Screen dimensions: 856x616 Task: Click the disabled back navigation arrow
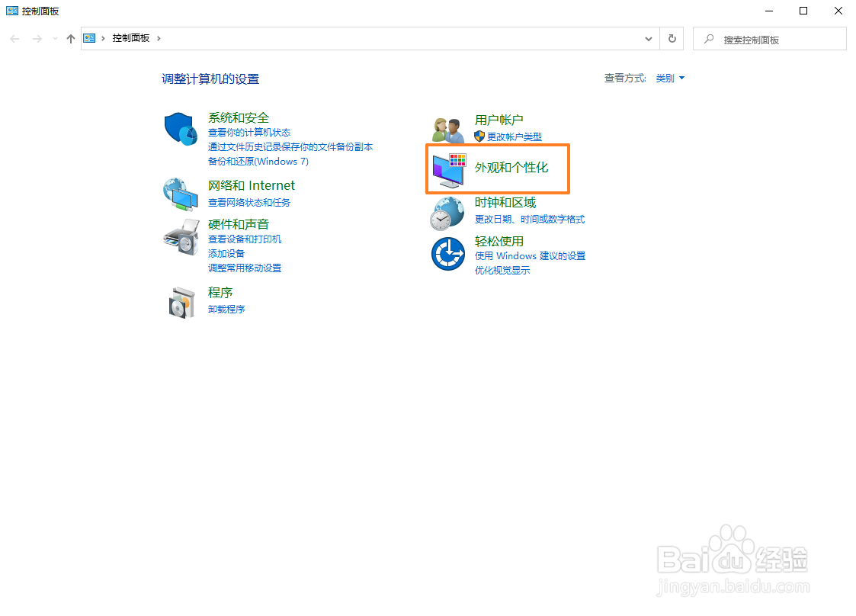click(14, 38)
